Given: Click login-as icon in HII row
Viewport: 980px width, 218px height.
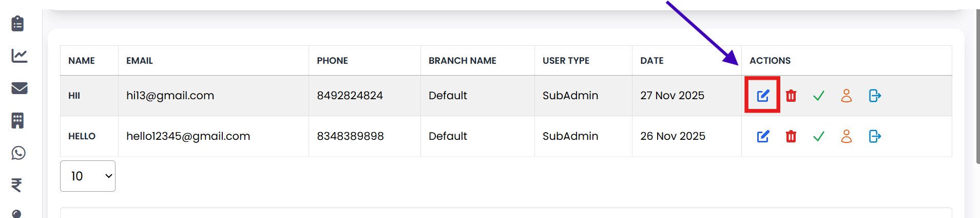Looking at the screenshot, I should [x=875, y=96].
